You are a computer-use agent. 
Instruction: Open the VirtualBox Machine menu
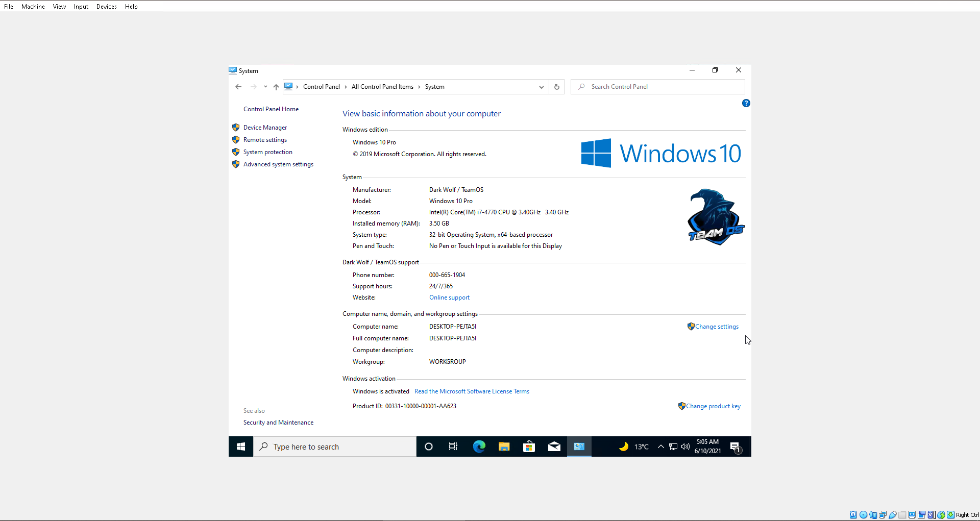[33, 7]
